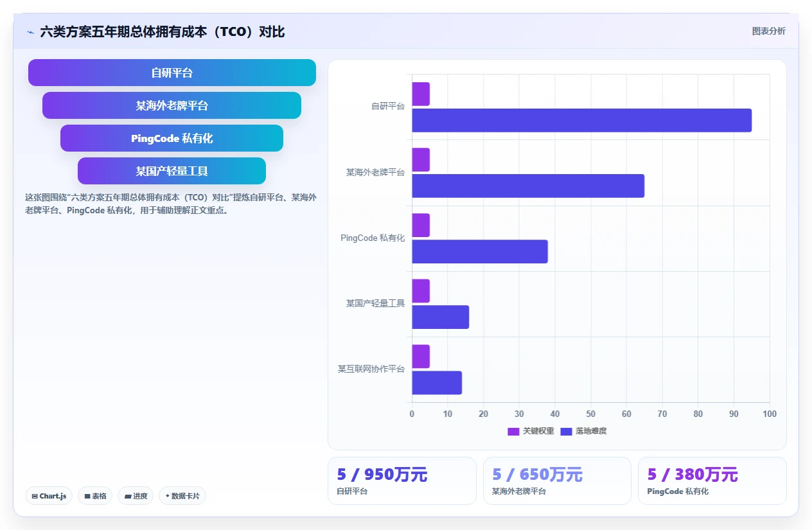The image size is (812, 530).
Task: Click the 某国产轻量工具 落地难度 bar
Action: (x=441, y=317)
